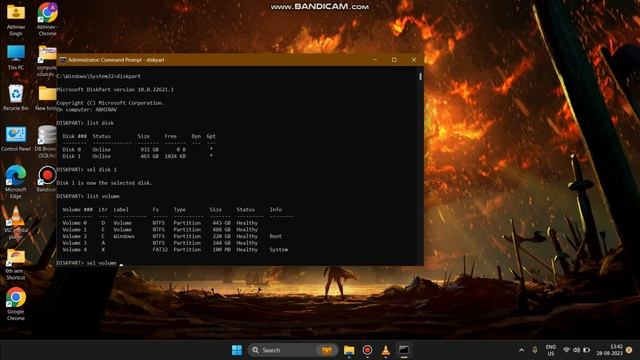The height and width of the screenshot is (360, 640).
Task: Click the 'Volume 2' Windows Boot row
Action: 172,236
